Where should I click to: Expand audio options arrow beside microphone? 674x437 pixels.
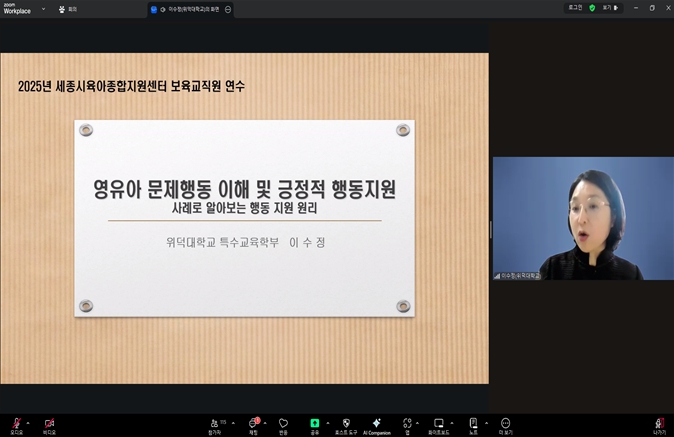coord(28,422)
